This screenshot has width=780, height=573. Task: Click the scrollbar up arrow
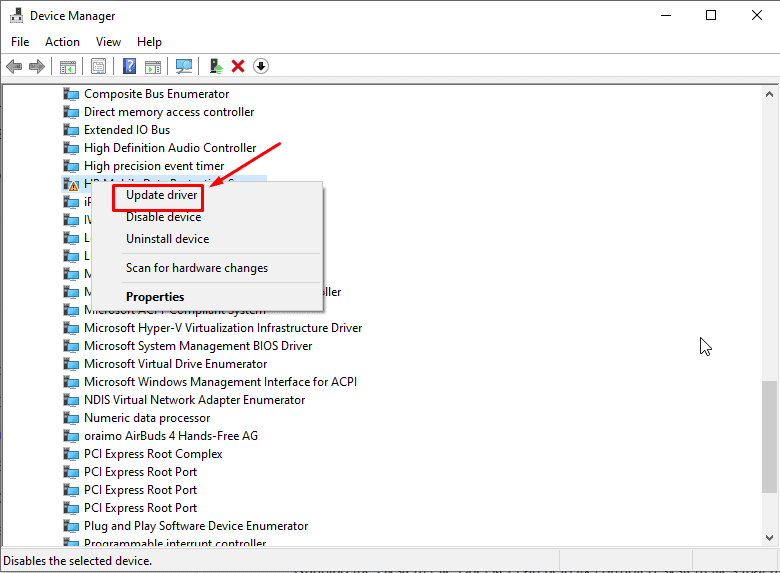(769, 94)
